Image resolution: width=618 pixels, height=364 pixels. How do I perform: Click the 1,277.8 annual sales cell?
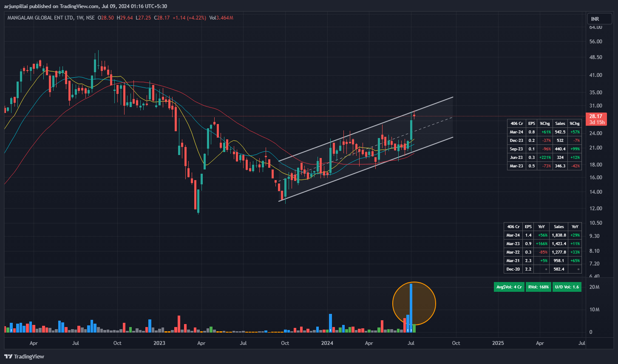click(x=559, y=252)
